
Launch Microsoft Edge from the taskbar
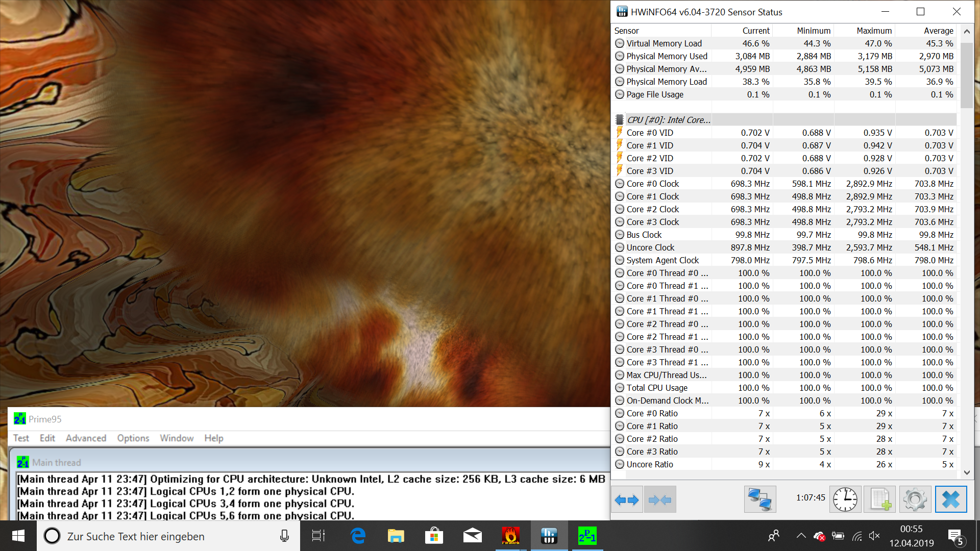358,536
